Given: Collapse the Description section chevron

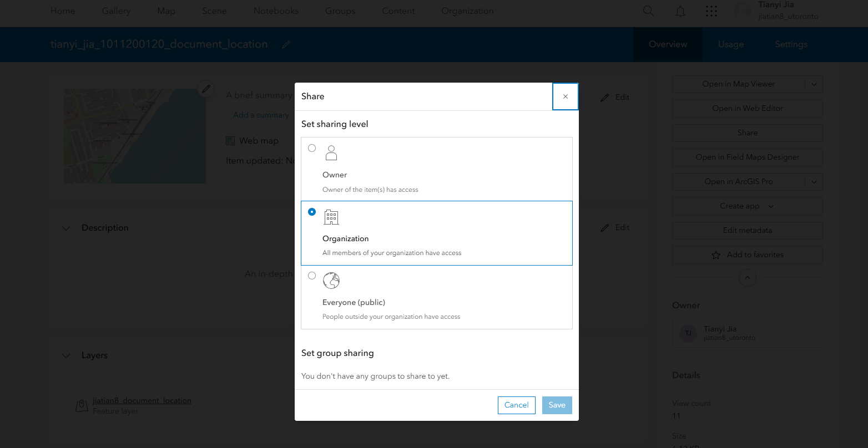Looking at the screenshot, I should click(x=67, y=228).
